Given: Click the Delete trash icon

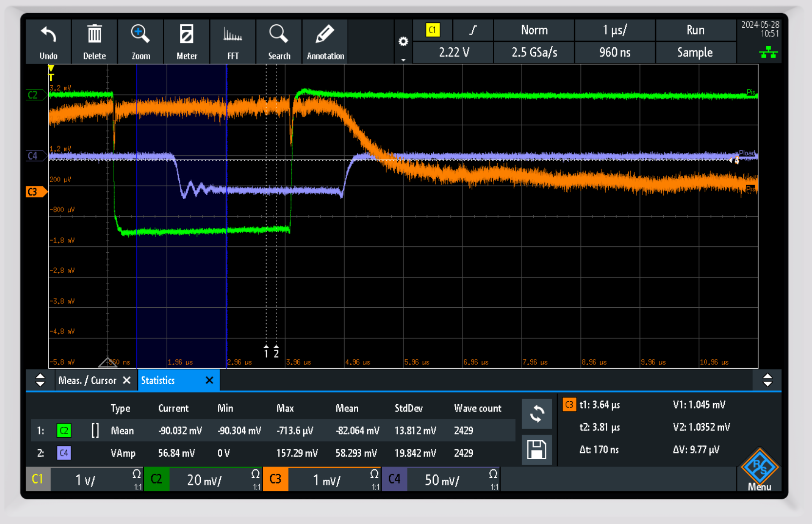Looking at the screenshot, I should 94,35.
